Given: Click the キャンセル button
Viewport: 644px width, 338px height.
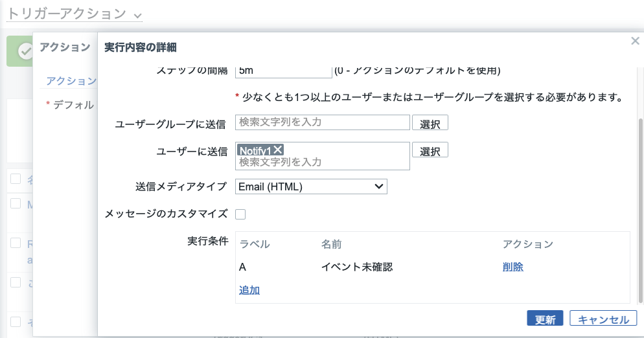Looking at the screenshot, I should 603,319.
